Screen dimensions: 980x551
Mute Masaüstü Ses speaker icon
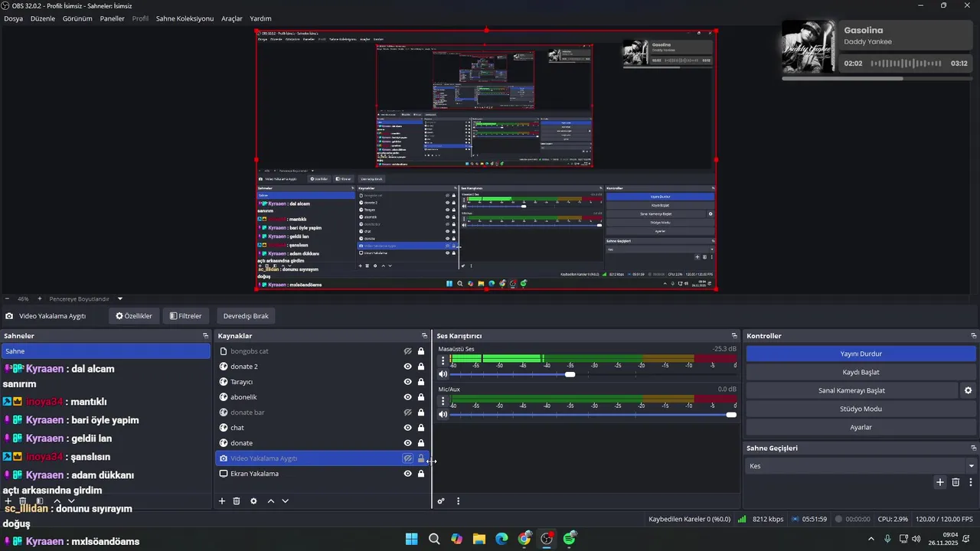coord(443,374)
